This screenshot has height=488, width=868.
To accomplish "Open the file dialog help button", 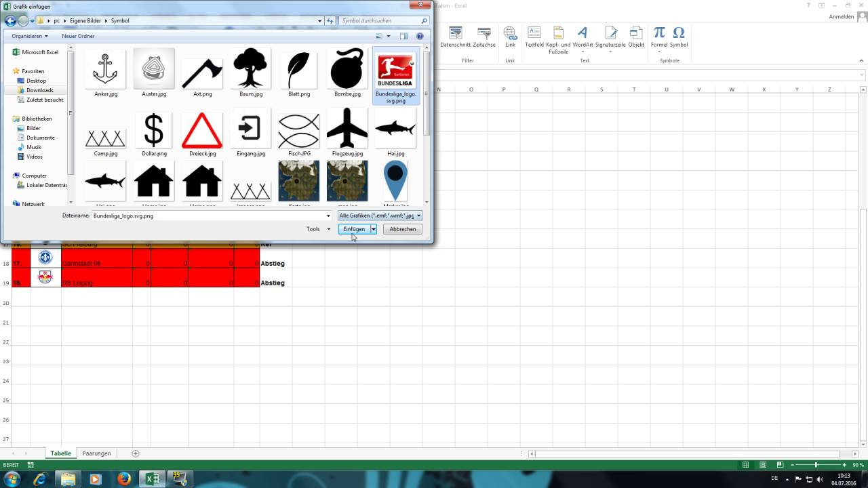I will [420, 36].
